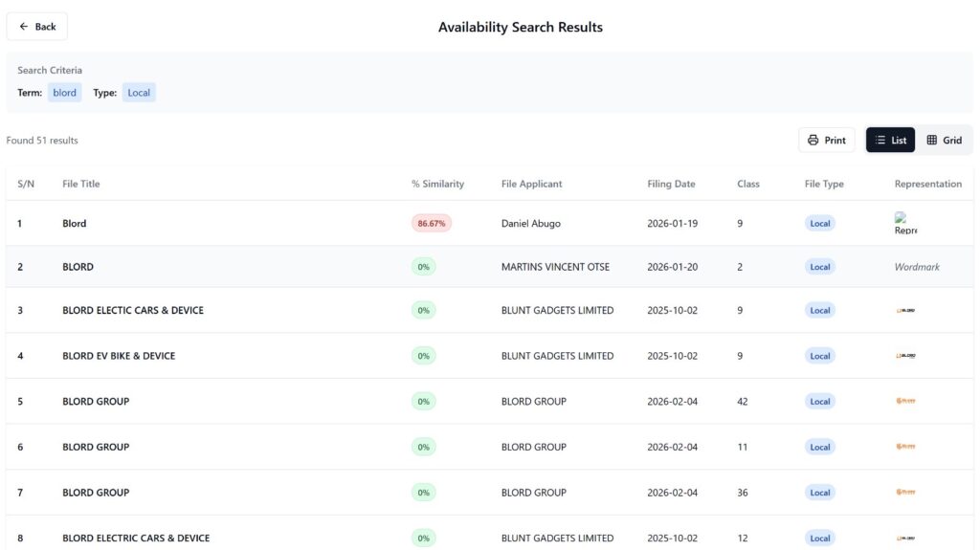
Task: Click Local file type badge in row 2
Action: [819, 267]
